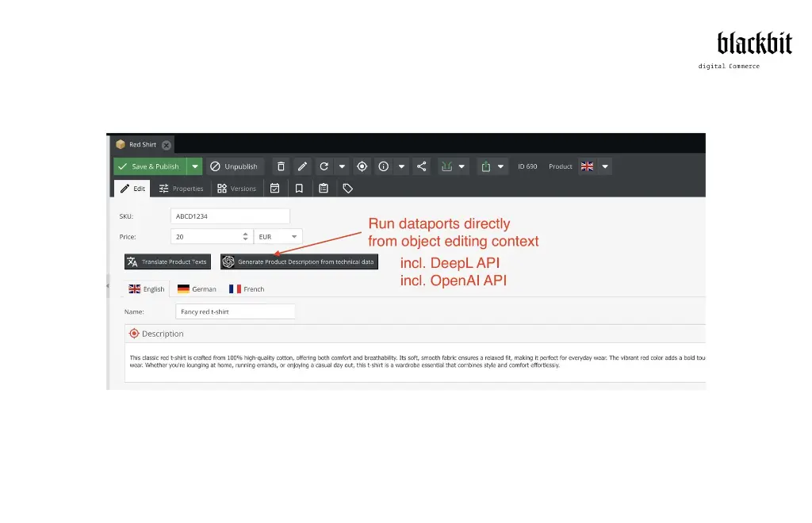Expand the Save & Publish dropdown arrow
The height and width of the screenshot is (523, 812).
coord(195,166)
